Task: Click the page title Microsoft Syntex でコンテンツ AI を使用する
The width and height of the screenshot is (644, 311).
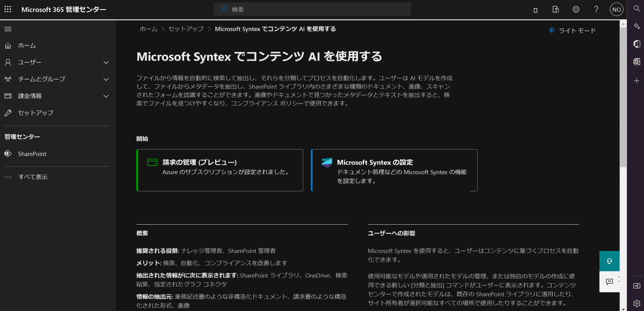Action: pos(260,57)
